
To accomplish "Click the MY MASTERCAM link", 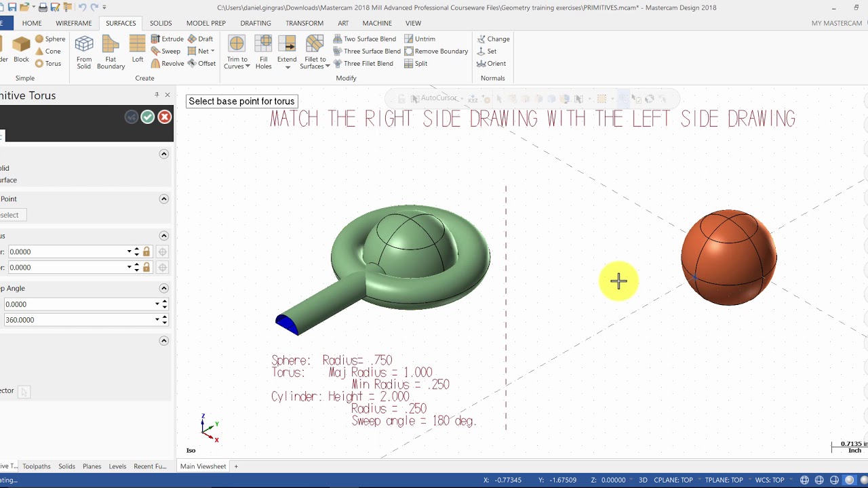I will (836, 23).
